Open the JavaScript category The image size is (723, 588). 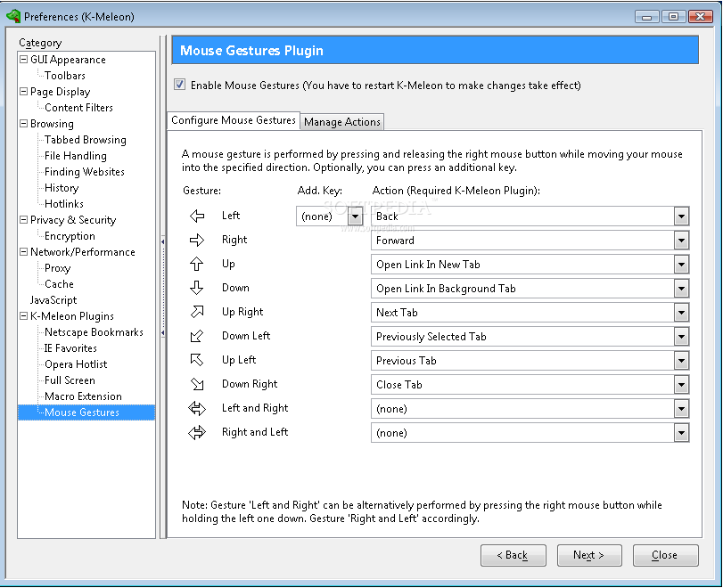click(x=53, y=300)
